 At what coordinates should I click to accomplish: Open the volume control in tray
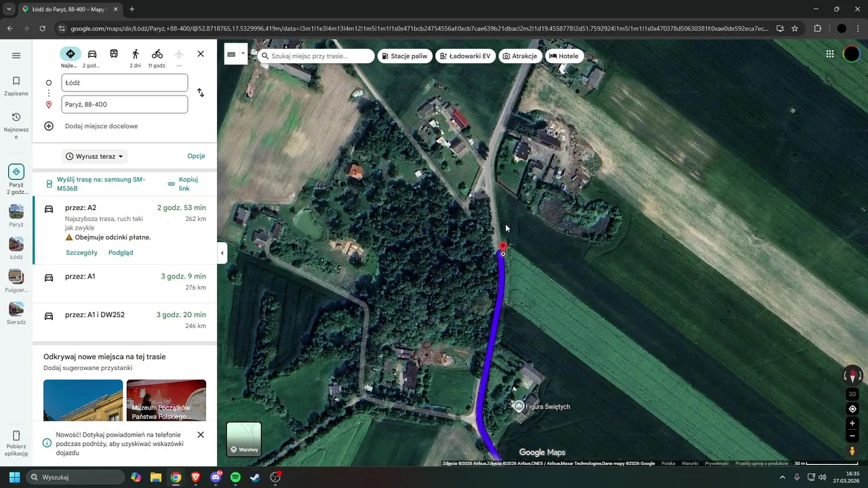tap(822, 477)
